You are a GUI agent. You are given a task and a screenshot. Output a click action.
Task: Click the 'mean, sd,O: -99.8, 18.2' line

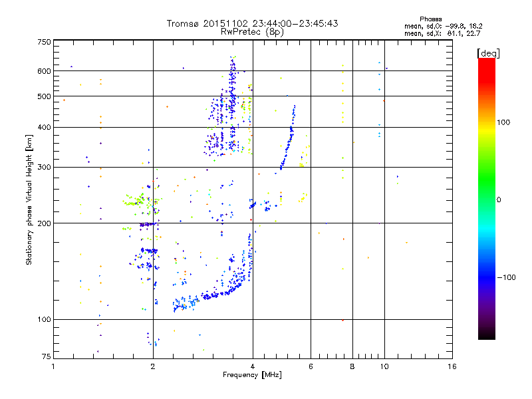(443, 26)
